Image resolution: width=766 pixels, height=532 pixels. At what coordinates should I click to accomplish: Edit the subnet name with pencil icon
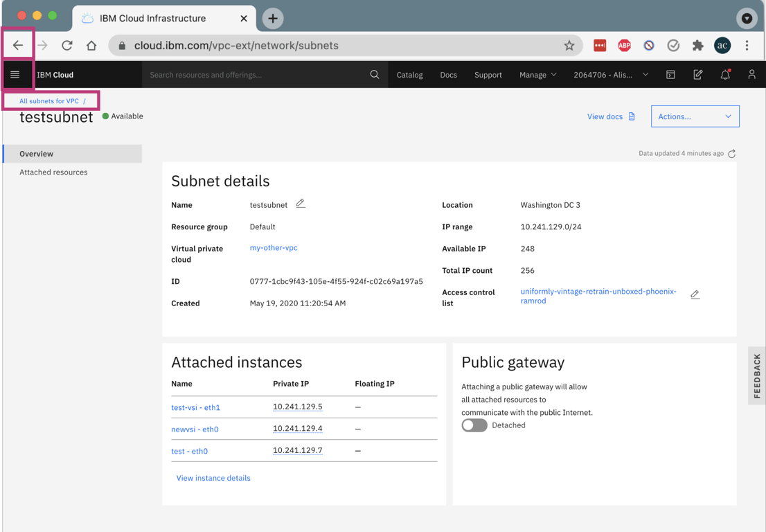[x=301, y=204]
